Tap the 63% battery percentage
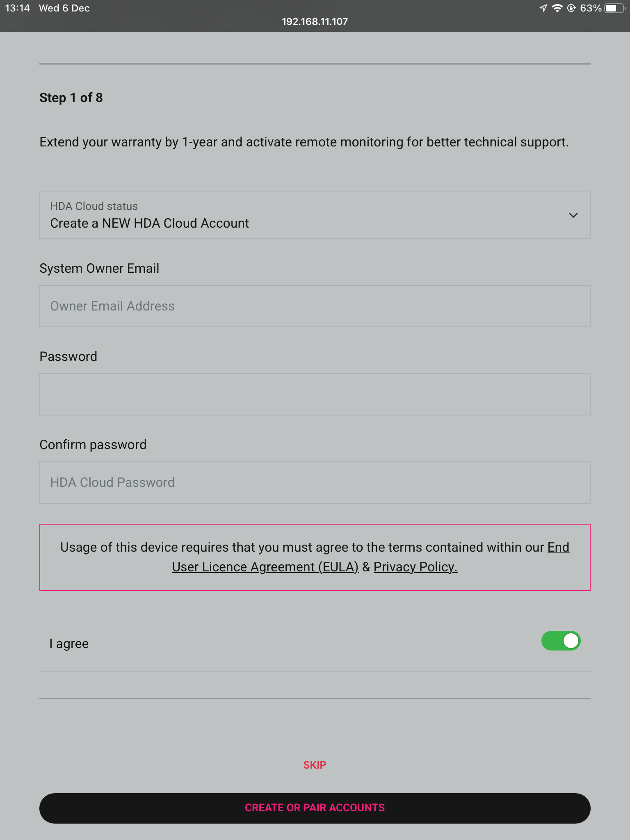The height and width of the screenshot is (840, 630). coord(591,8)
